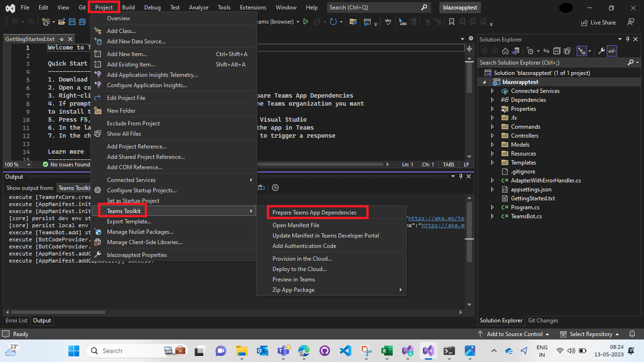Open Outlook from the taskbar
This screenshot has height=362, width=644.
[263, 351]
